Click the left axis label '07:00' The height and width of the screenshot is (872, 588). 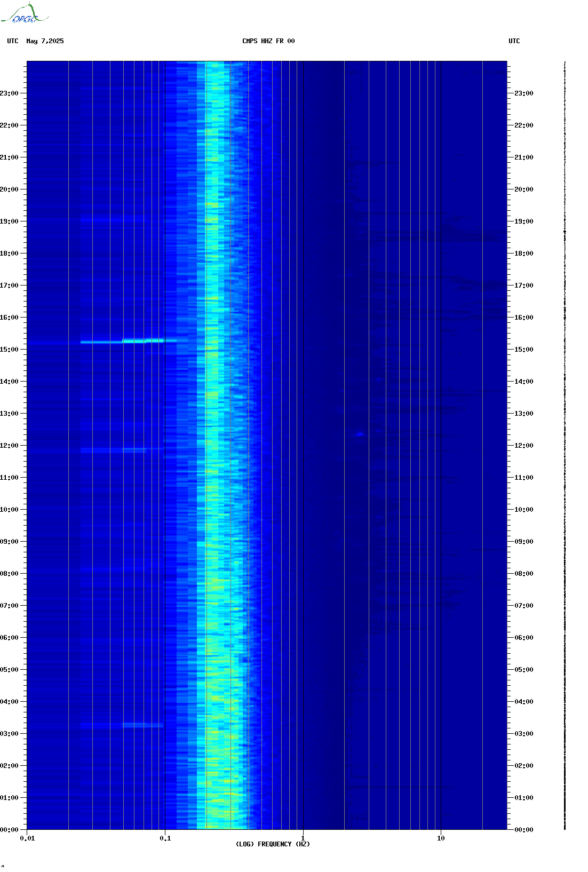coord(9,606)
